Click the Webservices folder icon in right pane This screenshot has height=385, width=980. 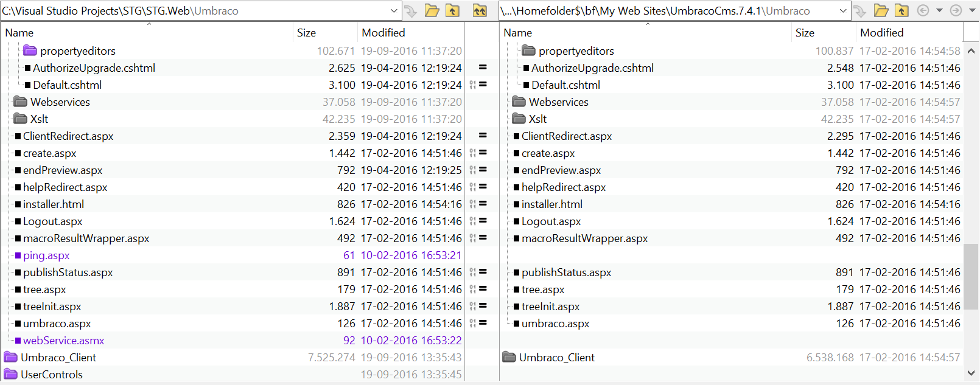[x=519, y=102]
